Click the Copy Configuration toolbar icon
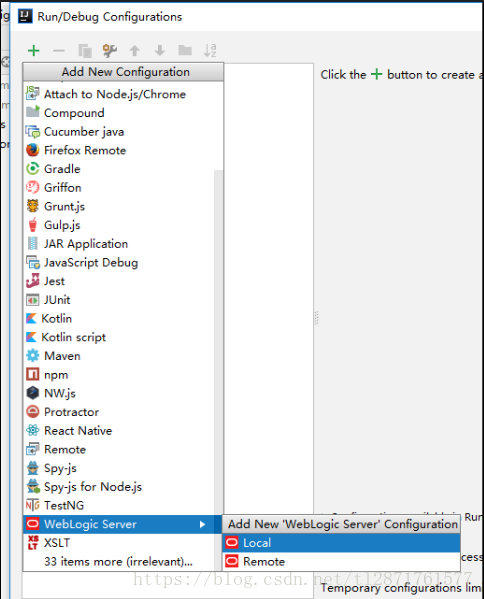The image size is (484, 599). tap(84, 50)
